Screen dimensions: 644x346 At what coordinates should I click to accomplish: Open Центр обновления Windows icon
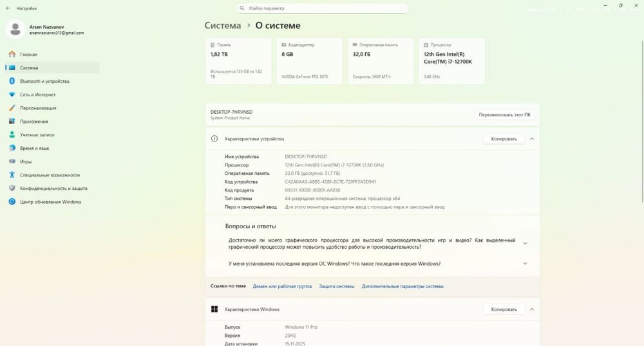12,202
